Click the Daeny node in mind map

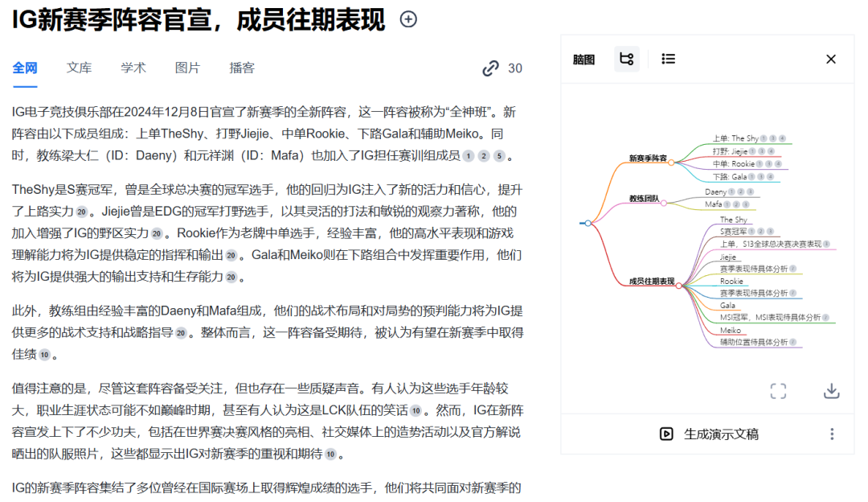point(715,191)
